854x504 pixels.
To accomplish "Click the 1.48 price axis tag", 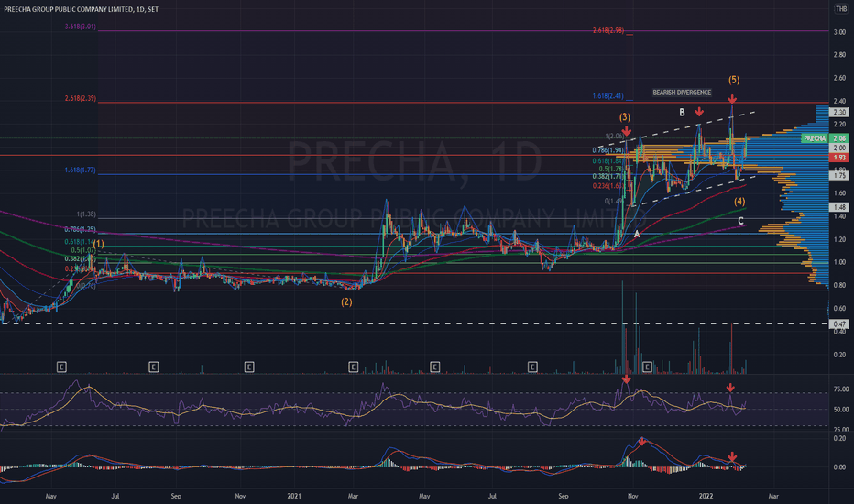I will 839,207.
